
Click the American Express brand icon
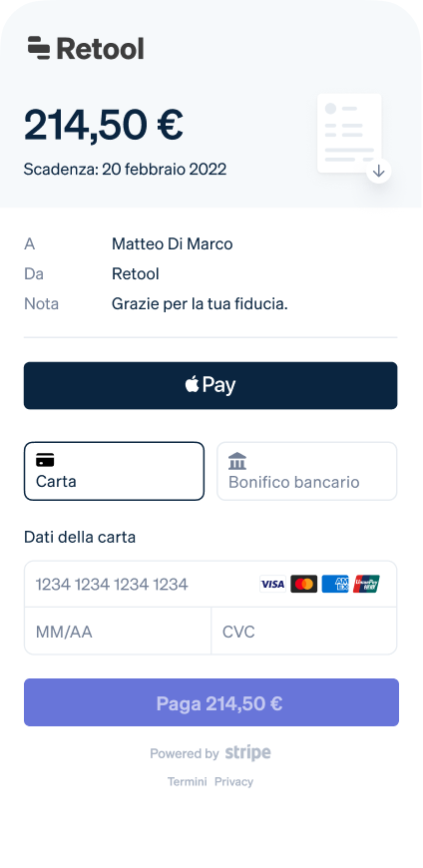coord(335,584)
